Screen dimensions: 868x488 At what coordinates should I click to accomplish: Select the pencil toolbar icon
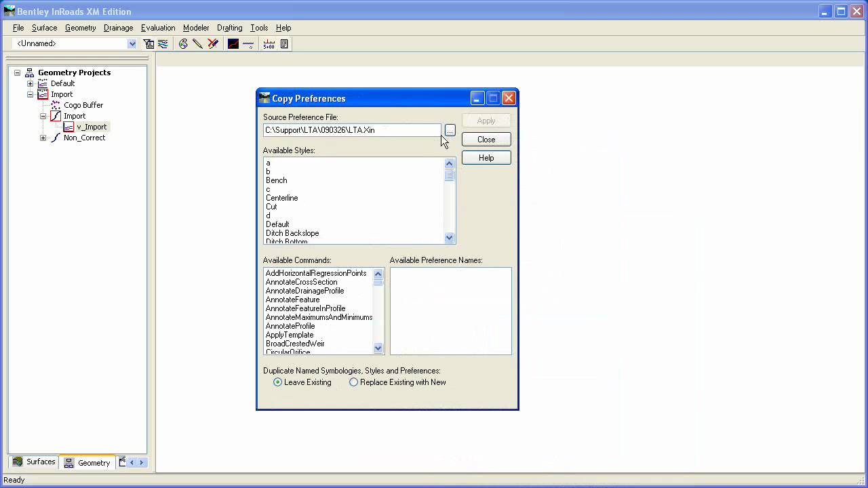coord(197,43)
